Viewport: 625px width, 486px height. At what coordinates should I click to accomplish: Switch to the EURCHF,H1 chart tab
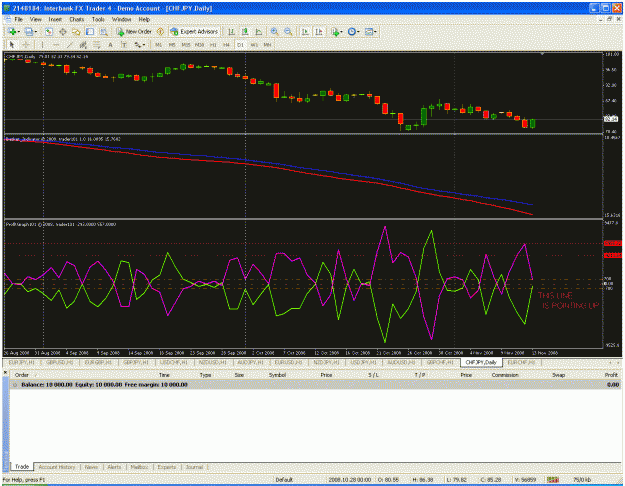(x=521, y=362)
